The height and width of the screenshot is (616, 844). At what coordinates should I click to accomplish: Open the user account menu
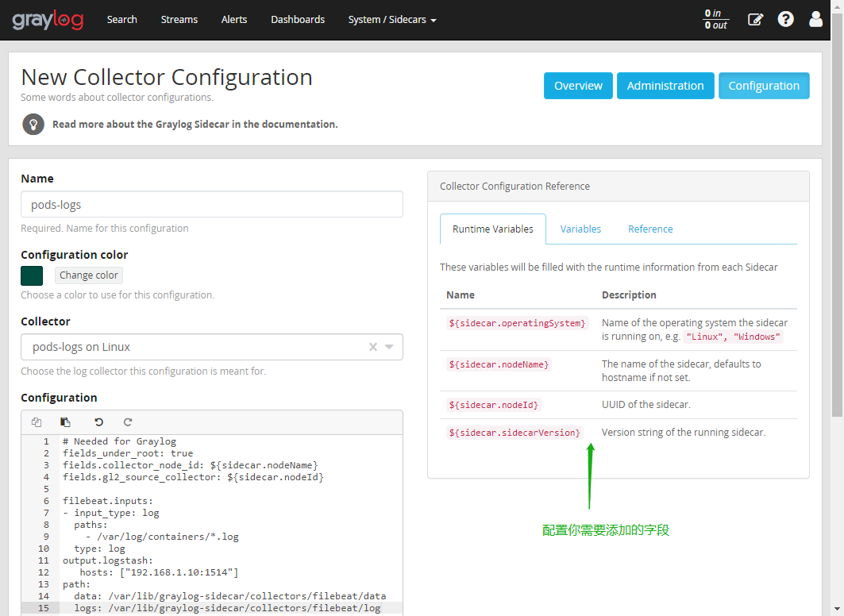coord(815,18)
